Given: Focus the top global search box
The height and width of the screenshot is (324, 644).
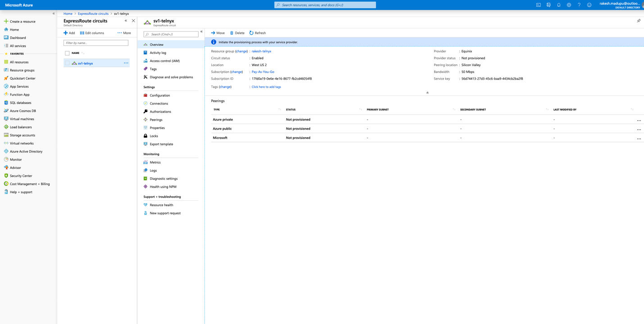Looking at the screenshot, I should coord(325,5).
